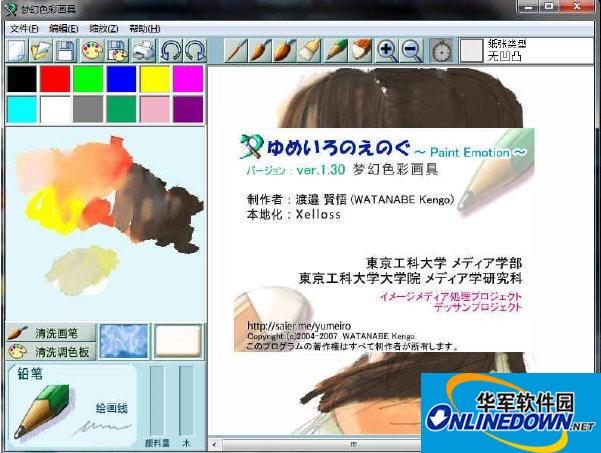Viewport: 601px width, 453px height.
Task: Open the 帮助(H) menu
Action: tap(145, 29)
